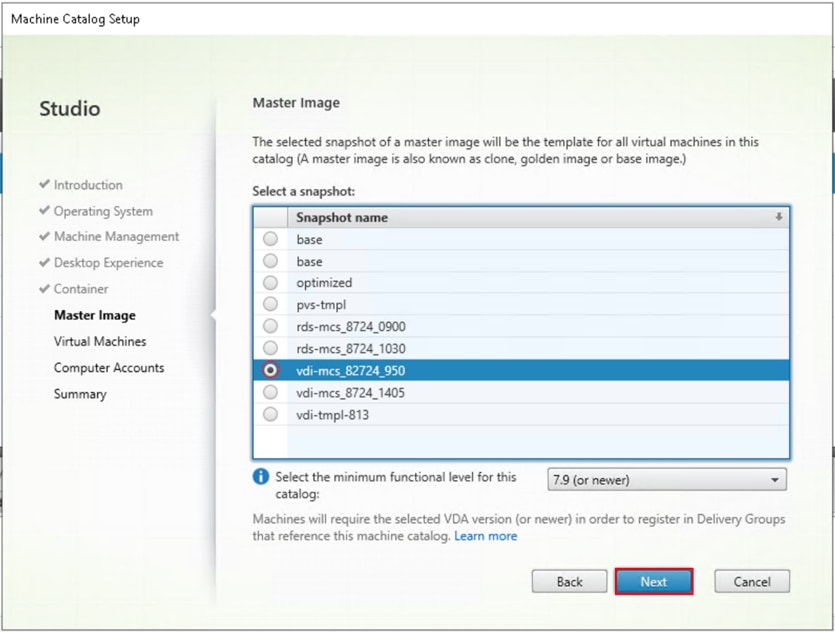Select rds-mcs_8724_0900 snapshot radio button

click(x=271, y=326)
